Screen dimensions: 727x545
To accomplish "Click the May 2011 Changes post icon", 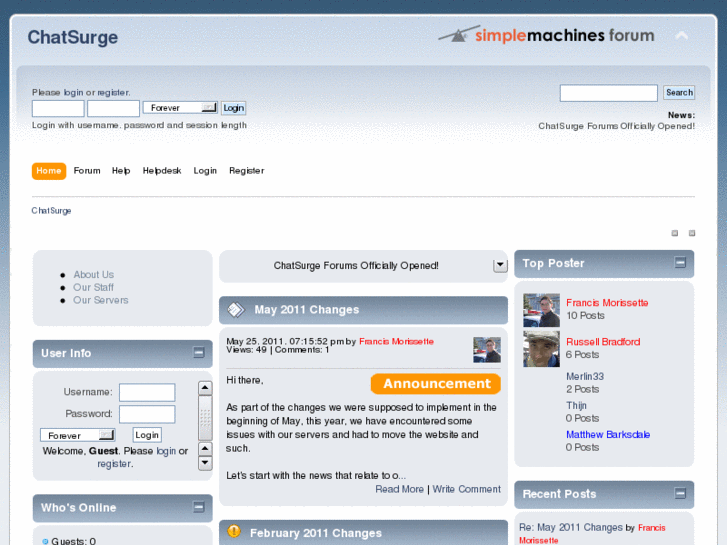I will pyautogui.click(x=236, y=309).
